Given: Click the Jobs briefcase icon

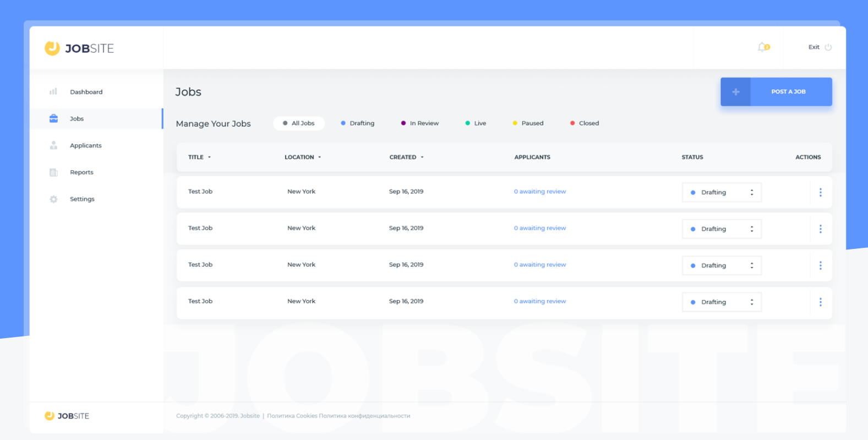Looking at the screenshot, I should click(x=53, y=118).
